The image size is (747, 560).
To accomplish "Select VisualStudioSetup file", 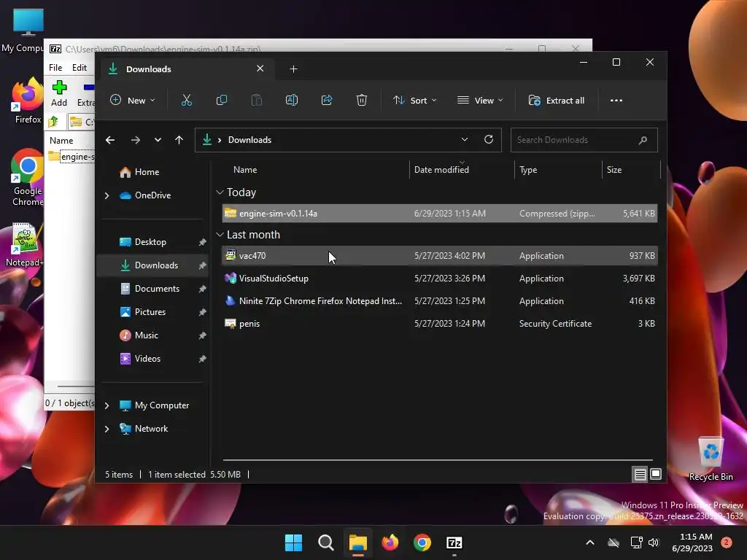I will tap(439, 279).
